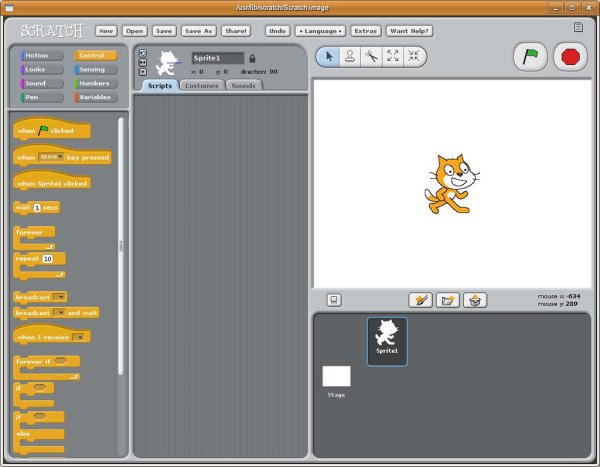Choose the Grow sprite tool
The image size is (600, 467).
coord(392,57)
